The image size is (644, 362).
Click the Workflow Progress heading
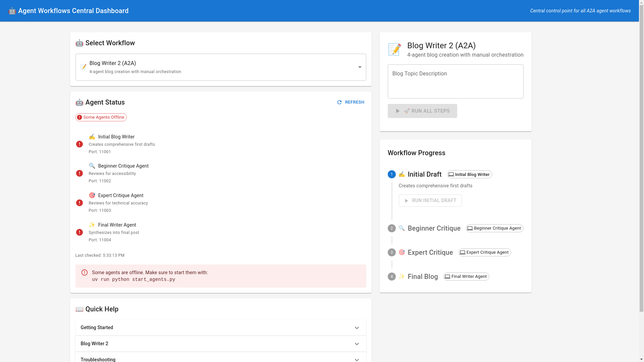pos(417,153)
